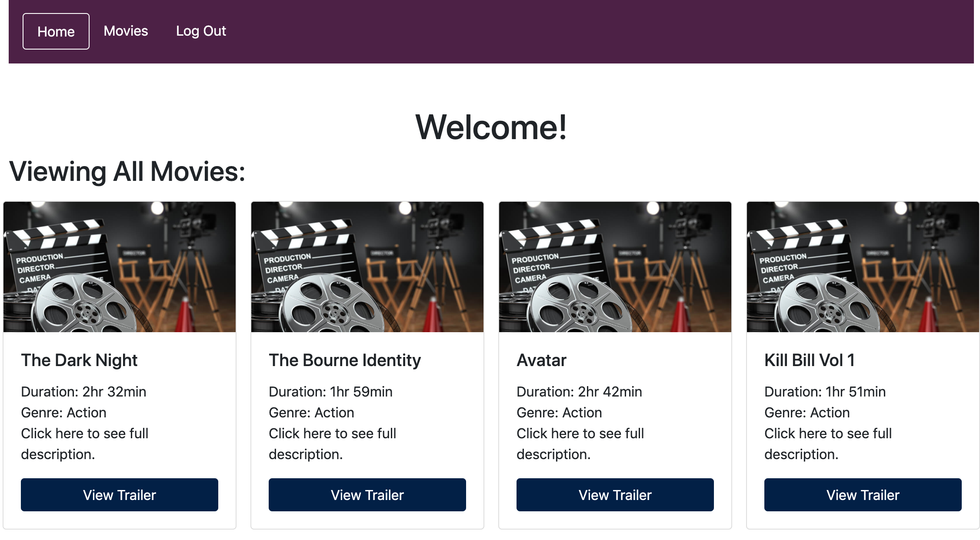Select the Kill Bill Vol 1 thumbnail
The width and height of the screenshot is (980, 540).
tap(863, 267)
